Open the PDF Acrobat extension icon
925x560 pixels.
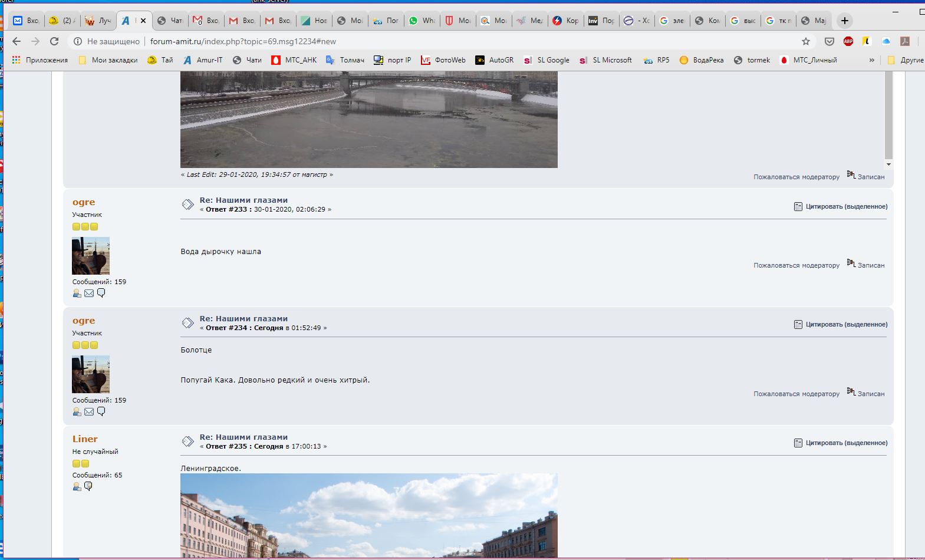point(905,41)
